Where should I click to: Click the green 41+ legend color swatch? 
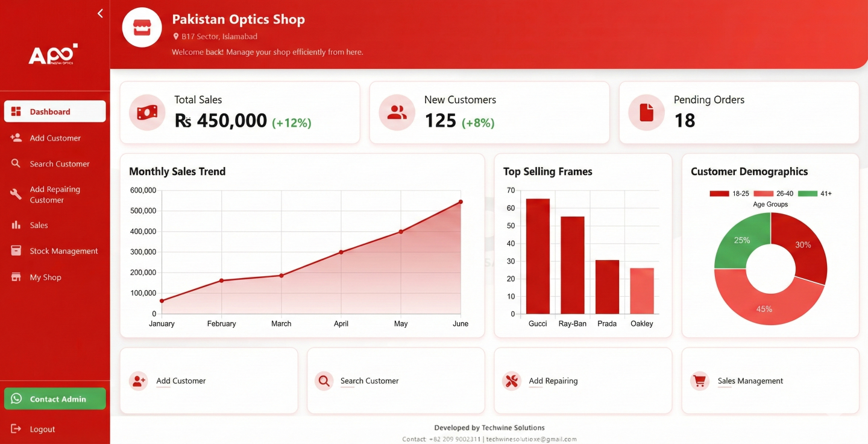tap(809, 193)
